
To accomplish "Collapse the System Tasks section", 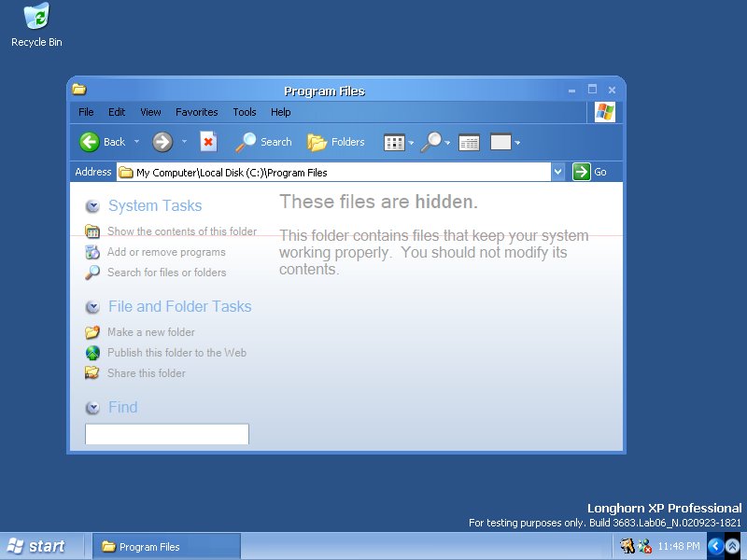I will coord(92,206).
